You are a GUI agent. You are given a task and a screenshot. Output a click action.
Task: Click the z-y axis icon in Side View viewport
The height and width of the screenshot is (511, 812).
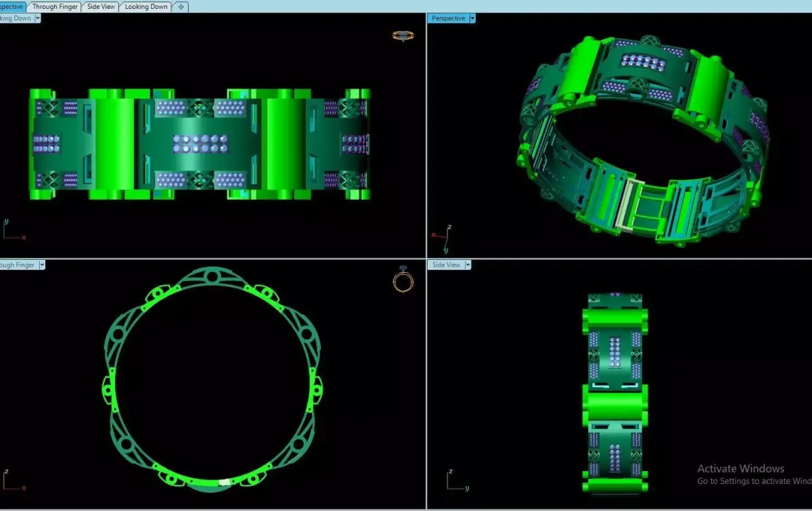click(457, 479)
